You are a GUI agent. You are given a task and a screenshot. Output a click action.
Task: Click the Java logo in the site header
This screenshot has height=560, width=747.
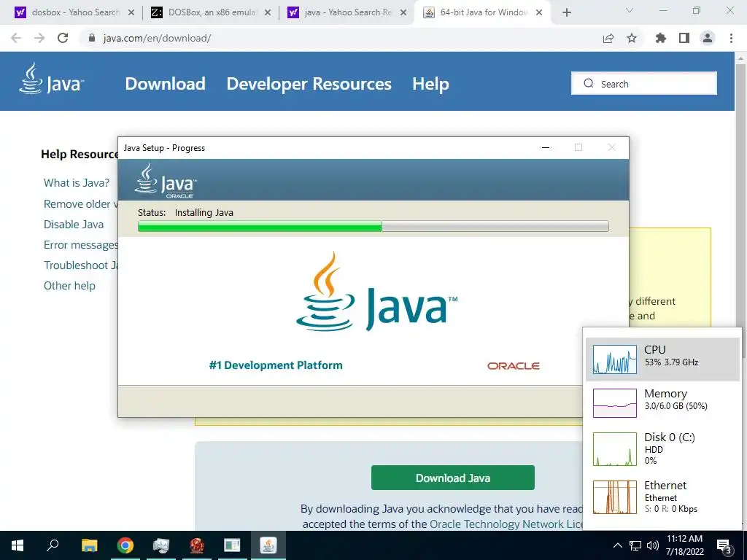pyautogui.click(x=52, y=79)
